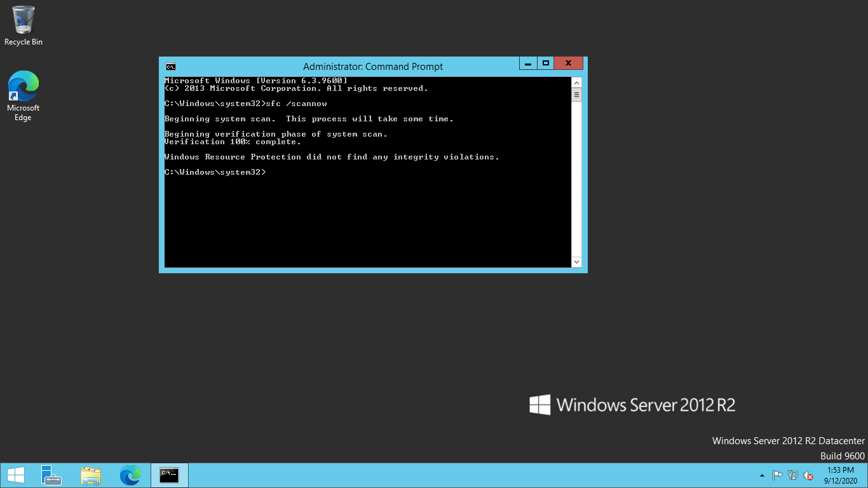Open the Action Center flag icon
Screen dimensions: 868x488
pyautogui.click(x=777, y=475)
